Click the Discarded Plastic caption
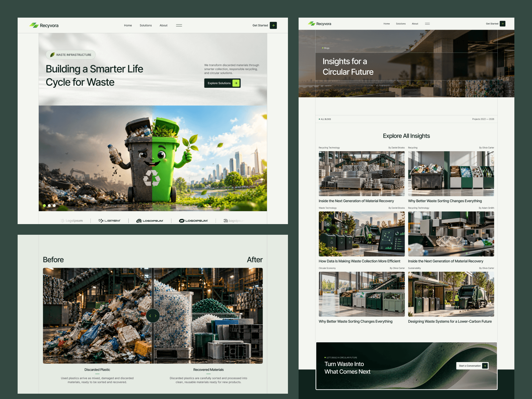The width and height of the screenshot is (532, 399). click(x=97, y=370)
